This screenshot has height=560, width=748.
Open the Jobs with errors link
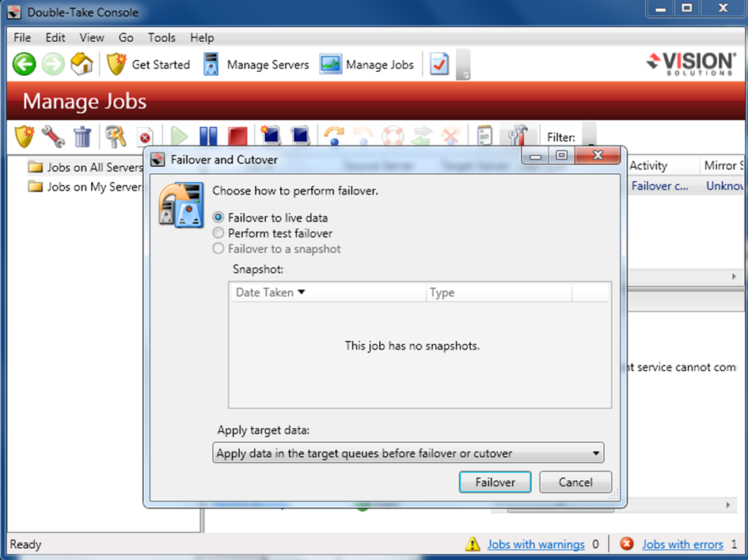pos(682,544)
